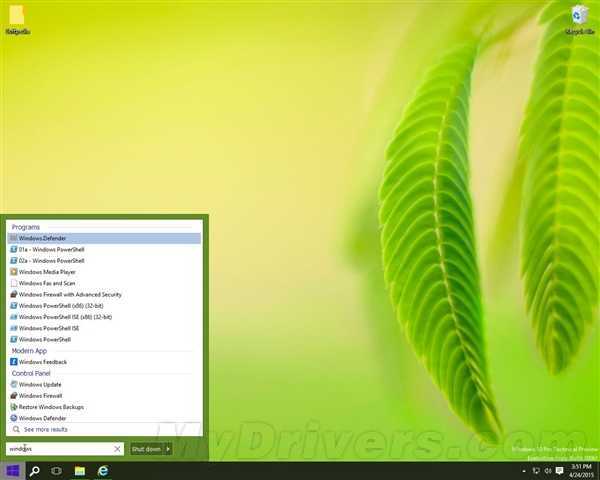Select the Recycle Bin desktop icon
This screenshot has width=600, height=480.
[x=580, y=20]
